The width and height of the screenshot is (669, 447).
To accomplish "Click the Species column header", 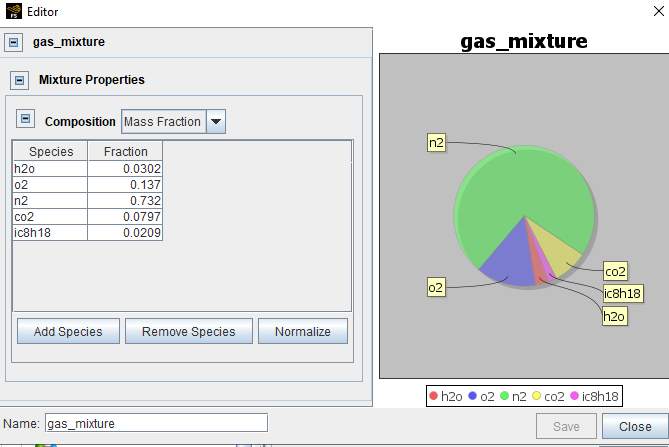I will click(x=50, y=151).
